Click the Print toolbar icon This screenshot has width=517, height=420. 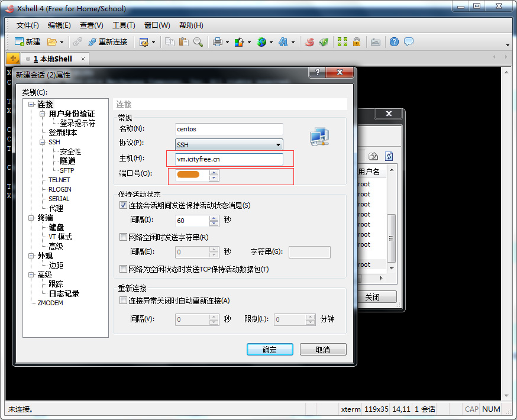[218, 42]
